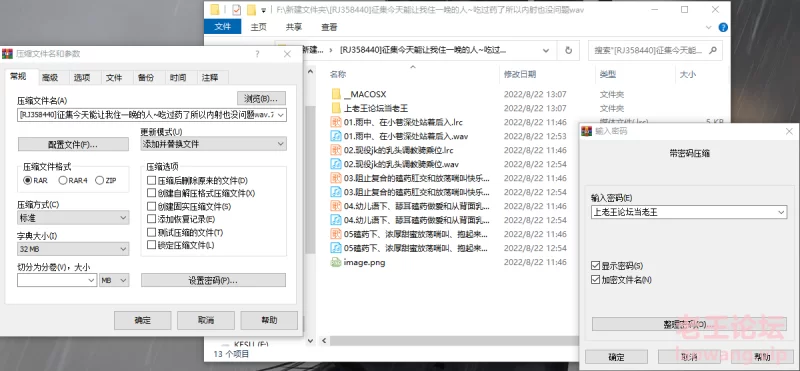This screenshot has width=800, height=371.
Task: Click the WinRAR icon in 输入密码 title bar
Action: point(587,131)
